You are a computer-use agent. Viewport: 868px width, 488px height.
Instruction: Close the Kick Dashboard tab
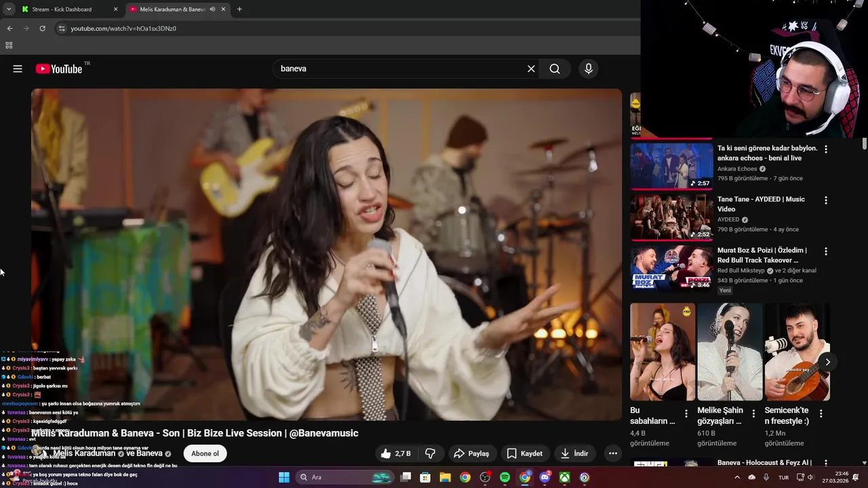pyautogui.click(x=115, y=9)
